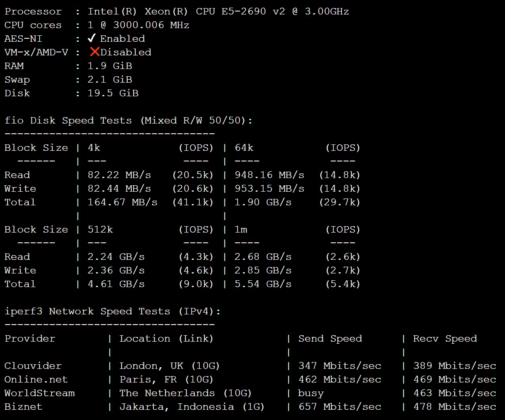Viewport: 505px width, 420px height.
Task: Click the iperf3 Network Speed Tests heading
Action: pyautogui.click(x=112, y=311)
